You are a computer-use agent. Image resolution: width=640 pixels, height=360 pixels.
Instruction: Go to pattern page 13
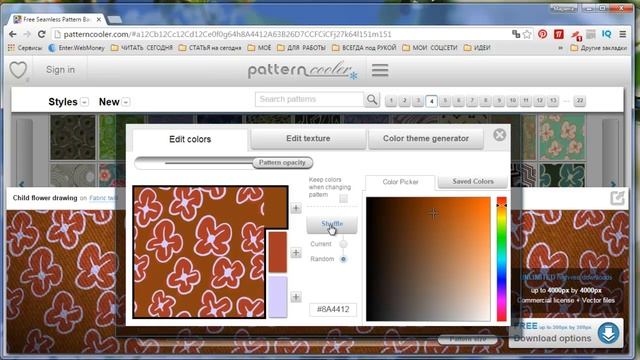553,100
